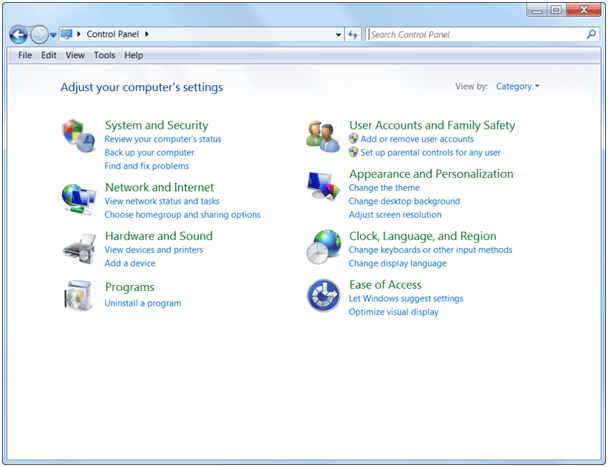608x467 pixels.
Task: Click Change desktop background
Action: (x=404, y=201)
